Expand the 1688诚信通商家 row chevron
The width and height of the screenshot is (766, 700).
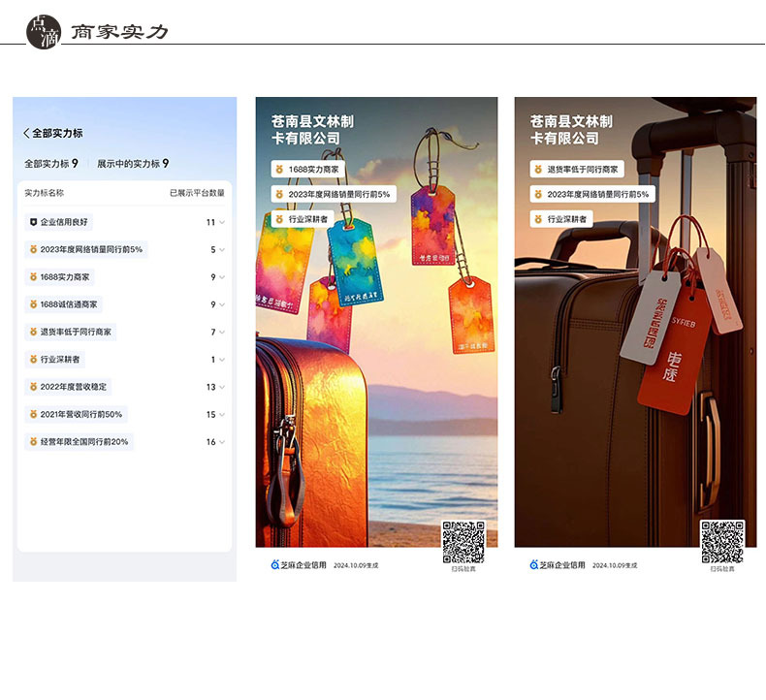(222, 304)
